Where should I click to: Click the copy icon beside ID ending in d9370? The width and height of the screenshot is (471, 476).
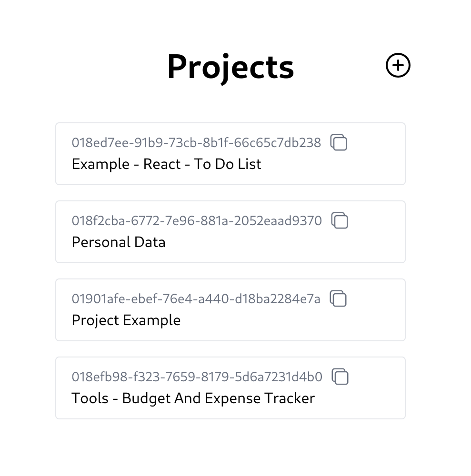point(339,220)
